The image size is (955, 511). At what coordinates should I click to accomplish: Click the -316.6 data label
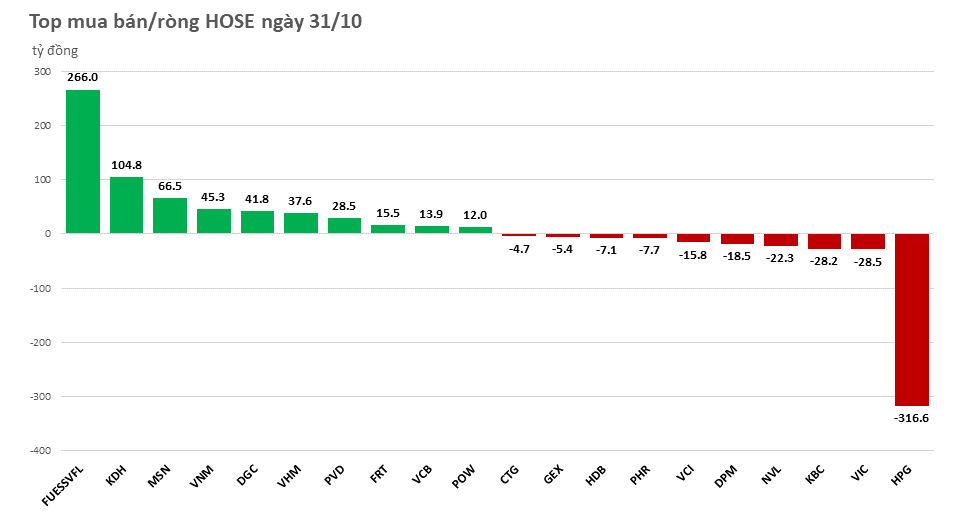pyautogui.click(x=911, y=418)
